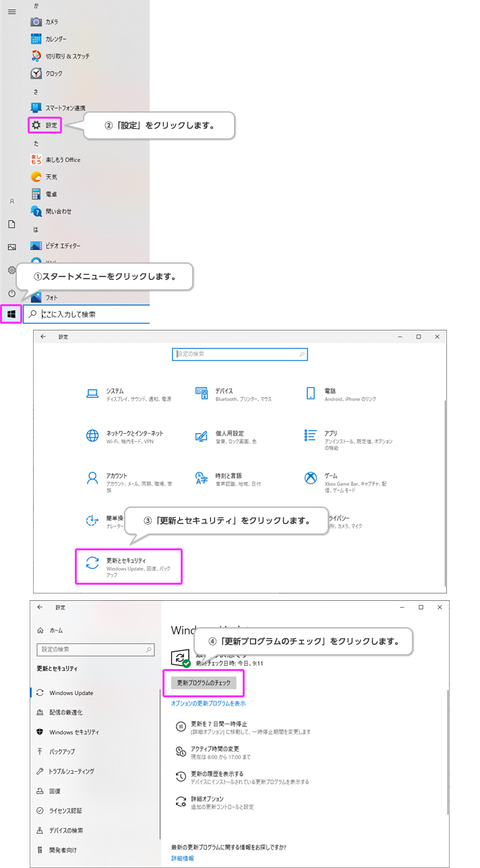This screenshot has width=480, height=868.
Task: Click オプションの更新プログラムを表示 link
Action: [208, 703]
